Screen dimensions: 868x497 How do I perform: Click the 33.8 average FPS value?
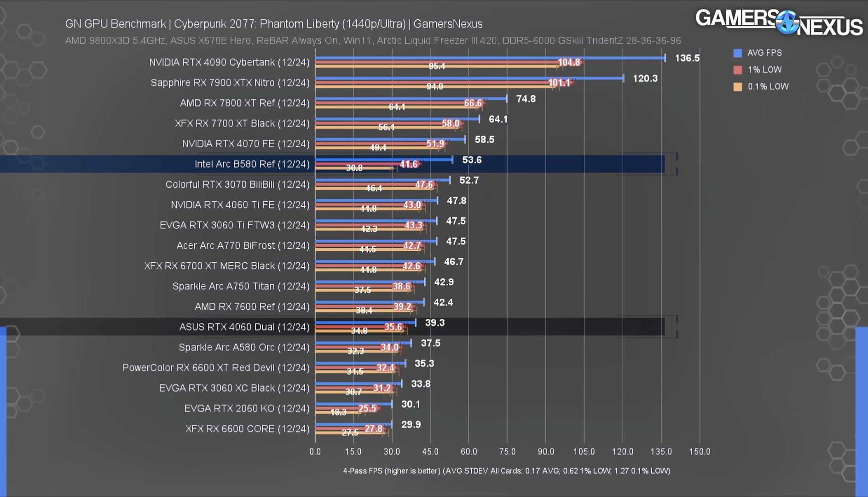[x=421, y=383]
